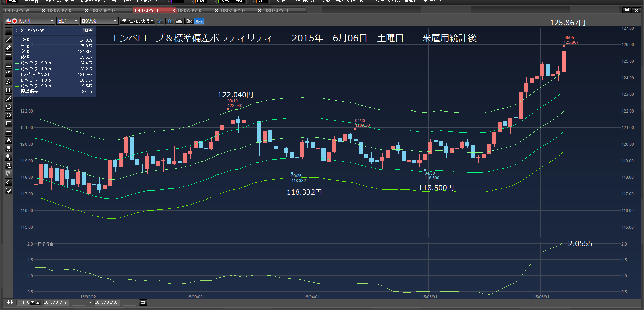This screenshot has width=644, height=310.
Task: Click the erase-all eraser with A icon
Action: coord(9,190)
